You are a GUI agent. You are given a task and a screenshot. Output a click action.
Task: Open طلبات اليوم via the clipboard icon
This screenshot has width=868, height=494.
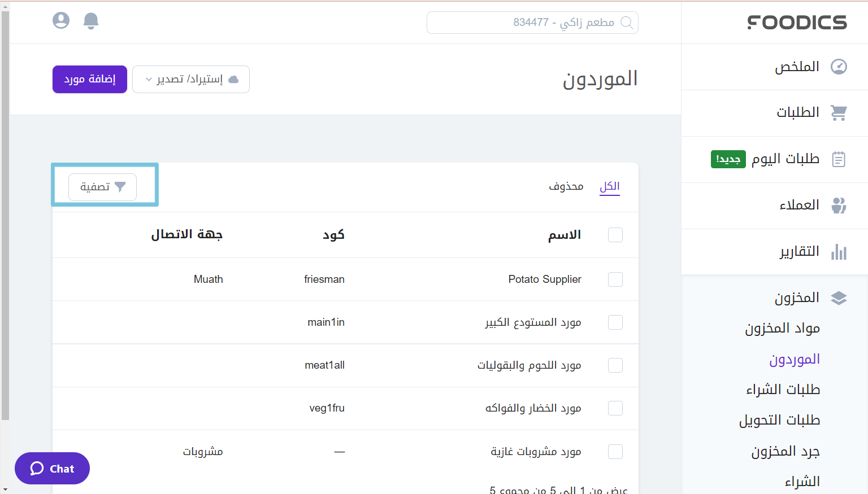tap(839, 159)
